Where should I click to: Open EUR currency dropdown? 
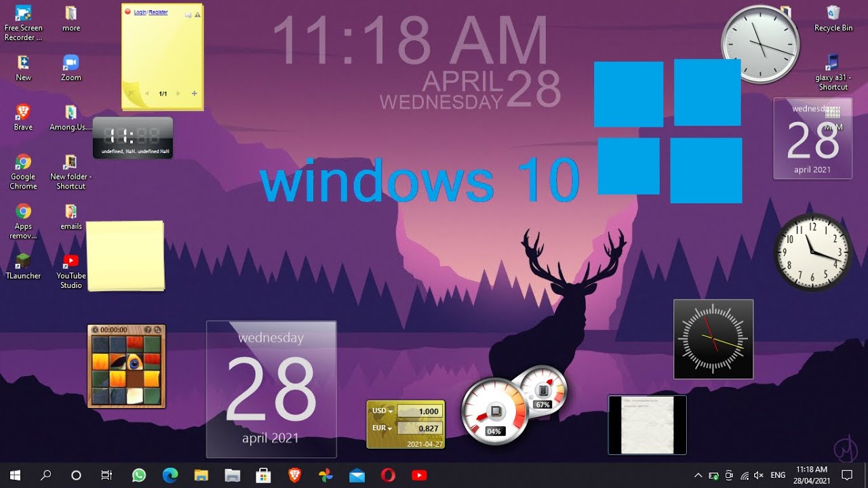coord(383,428)
